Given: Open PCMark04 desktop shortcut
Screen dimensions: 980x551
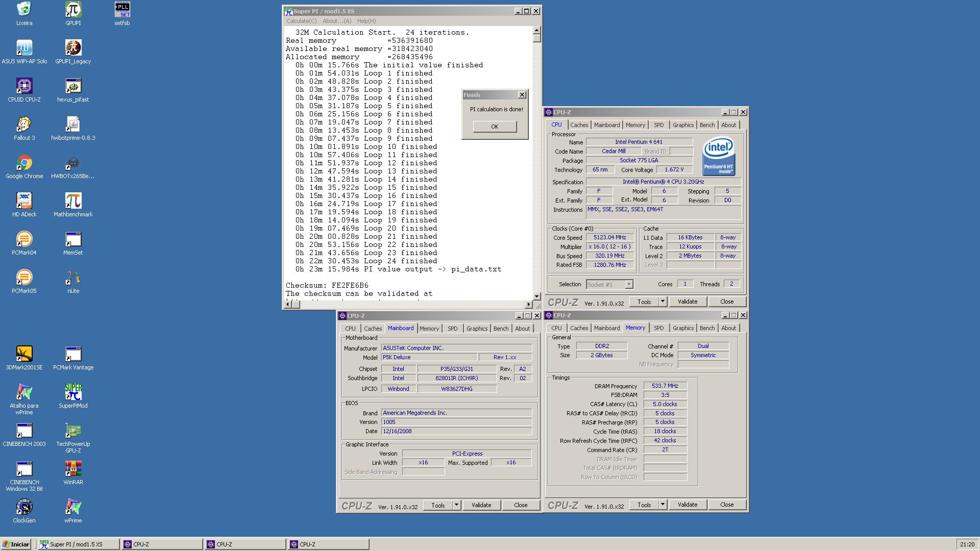Looking at the screenshot, I should [x=24, y=243].
